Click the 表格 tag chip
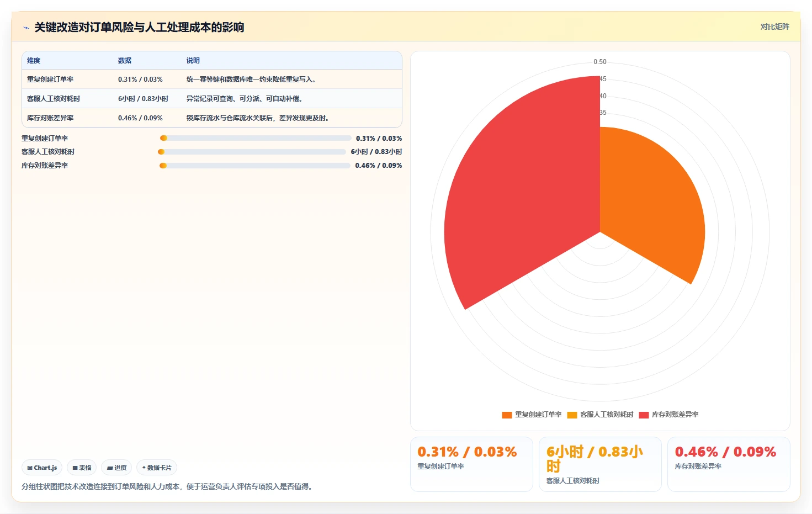This screenshot has width=812, height=514. 82,468
